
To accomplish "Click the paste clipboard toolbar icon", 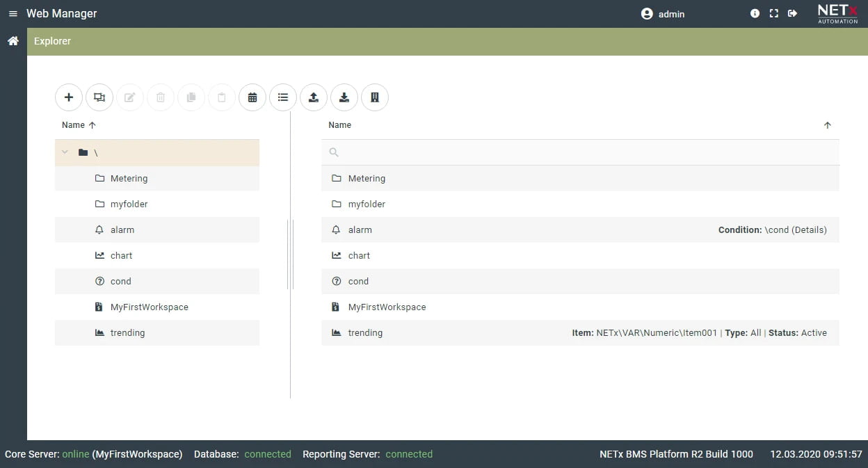I will pyautogui.click(x=222, y=97).
